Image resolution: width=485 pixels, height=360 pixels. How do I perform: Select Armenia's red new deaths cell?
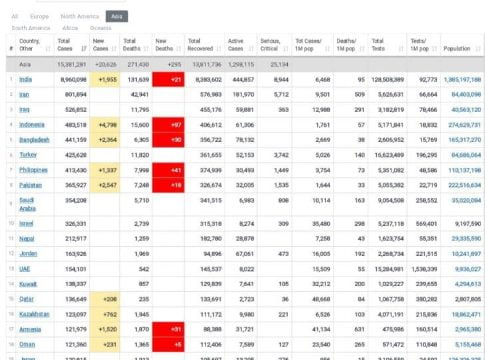click(168, 329)
